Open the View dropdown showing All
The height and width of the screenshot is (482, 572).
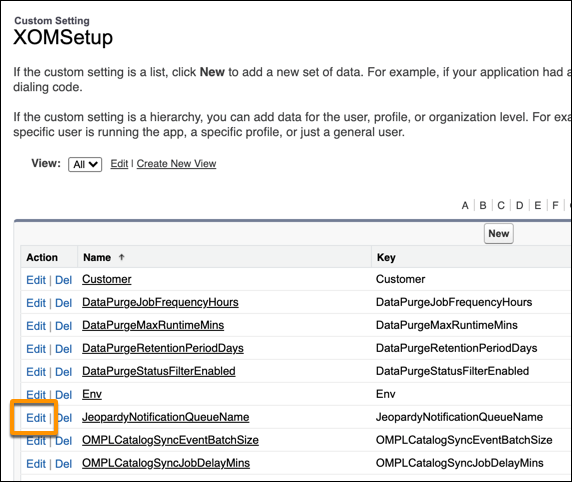pyautogui.click(x=85, y=164)
